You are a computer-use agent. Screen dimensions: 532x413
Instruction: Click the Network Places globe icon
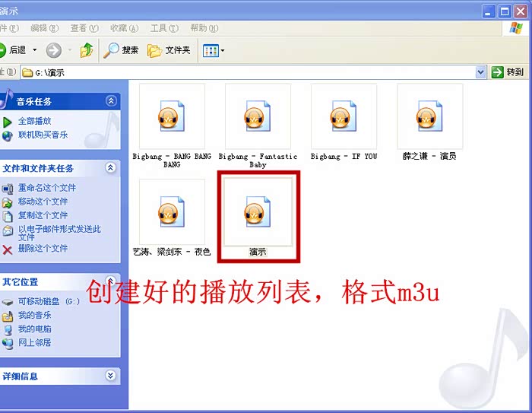(x=8, y=344)
